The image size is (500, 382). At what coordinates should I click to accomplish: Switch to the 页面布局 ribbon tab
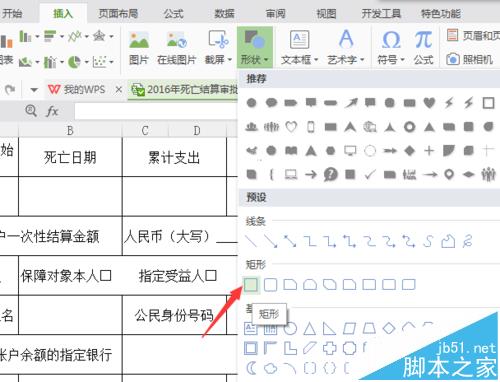tap(118, 14)
